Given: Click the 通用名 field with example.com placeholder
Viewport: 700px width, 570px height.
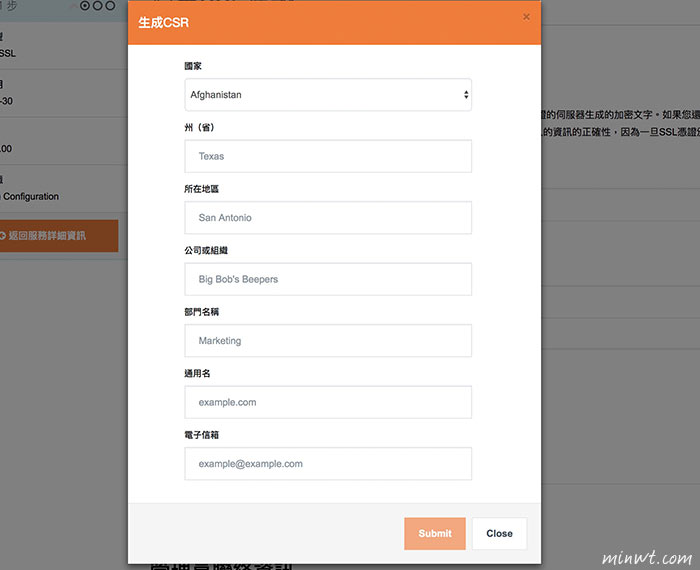Looking at the screenshot, I should (x=328, y=402).
